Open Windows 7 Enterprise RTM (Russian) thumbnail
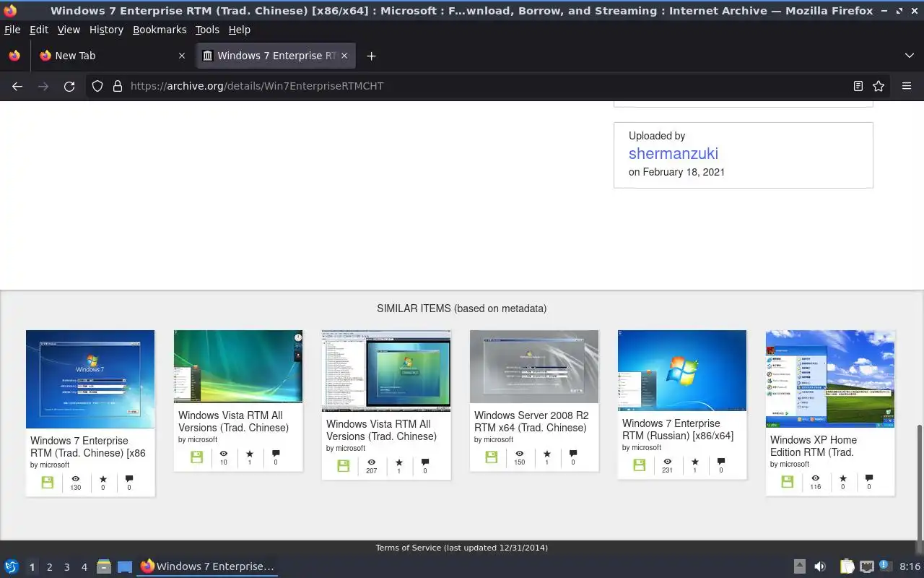The width and height of the screenshot is (924, 578). tap(682, 371)
